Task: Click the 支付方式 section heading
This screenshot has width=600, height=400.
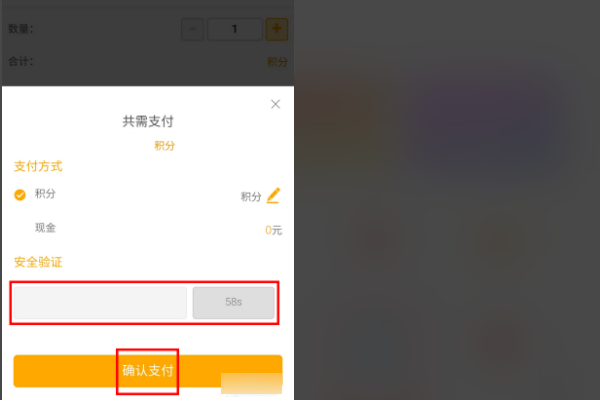Action: [x=38, y=167]
